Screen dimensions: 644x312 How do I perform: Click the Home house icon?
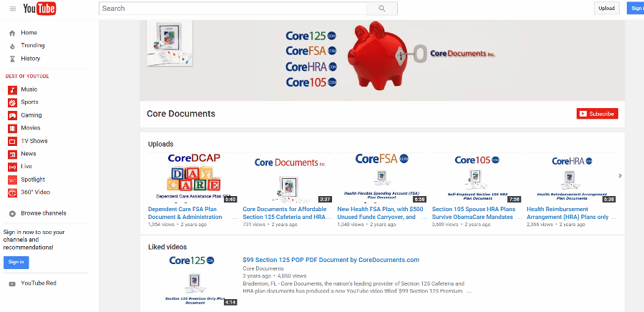click(x=12, y=33)
